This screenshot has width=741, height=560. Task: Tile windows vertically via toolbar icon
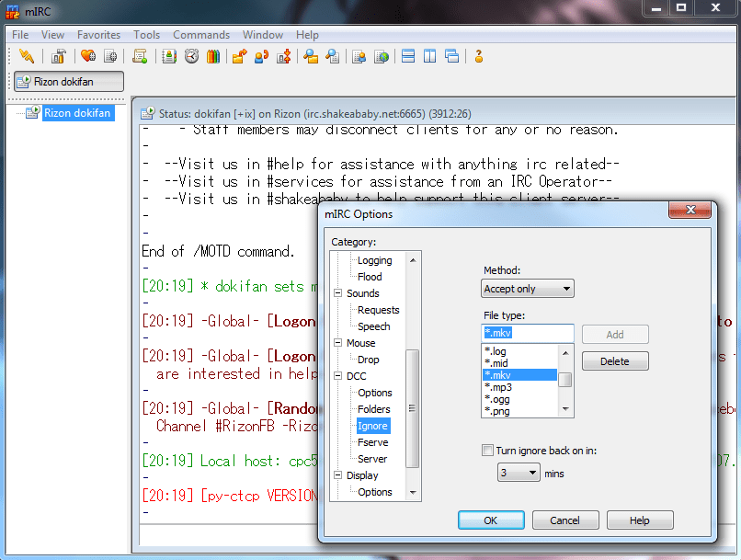coord(429,56)
